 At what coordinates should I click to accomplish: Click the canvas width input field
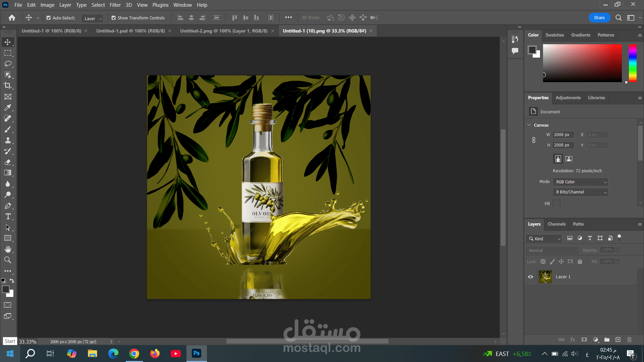(x=563, y=135)
